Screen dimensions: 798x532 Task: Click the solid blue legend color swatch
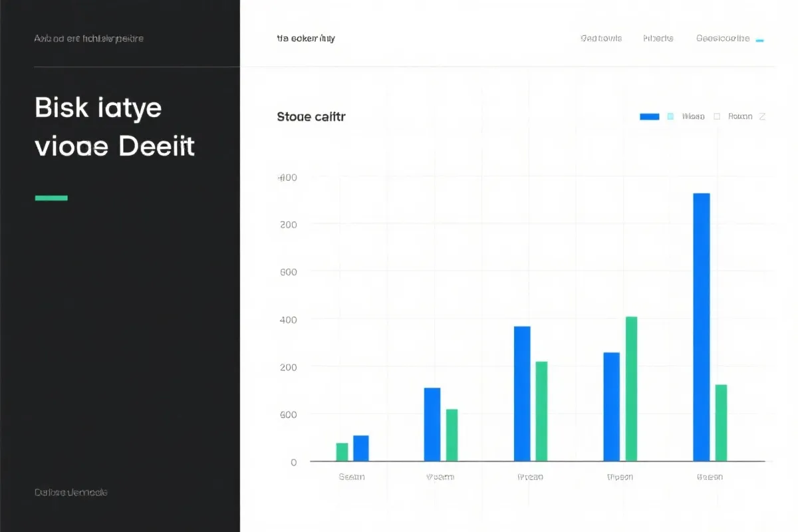click(x=649, y=116)
